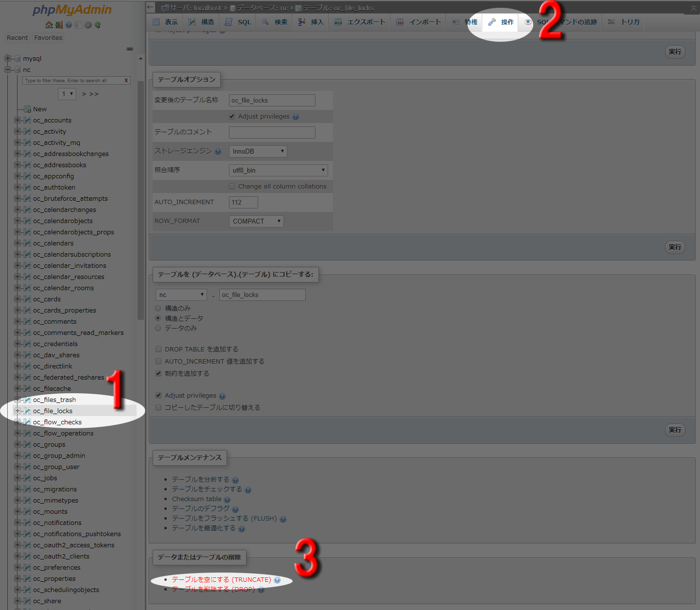This screenshot has height=610, width=700.
Task: Click help icon beside TRUNCATE link
Action: (277, 580)
